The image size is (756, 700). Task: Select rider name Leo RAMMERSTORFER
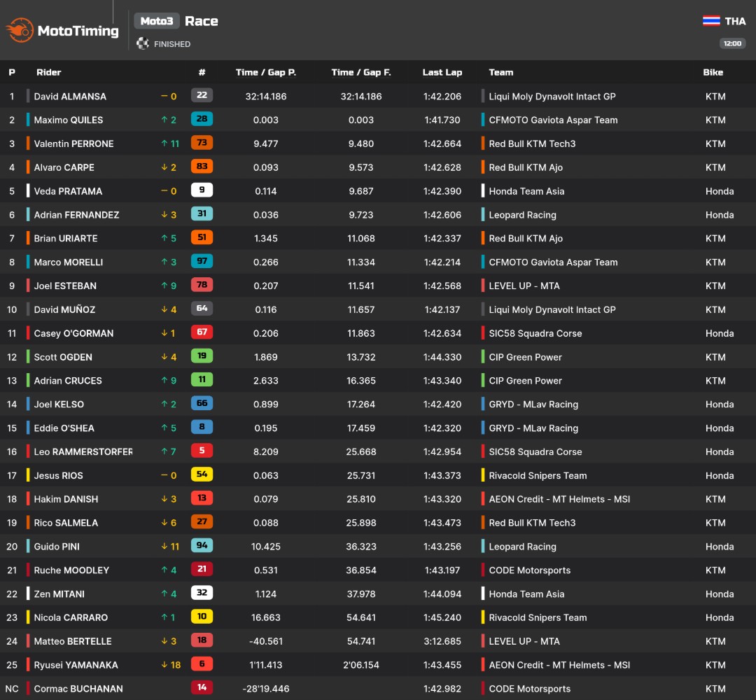(83, 451)
